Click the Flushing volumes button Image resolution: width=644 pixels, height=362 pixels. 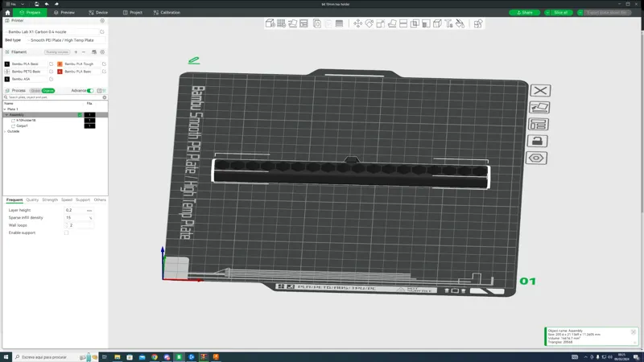click(x=57, y=52)
